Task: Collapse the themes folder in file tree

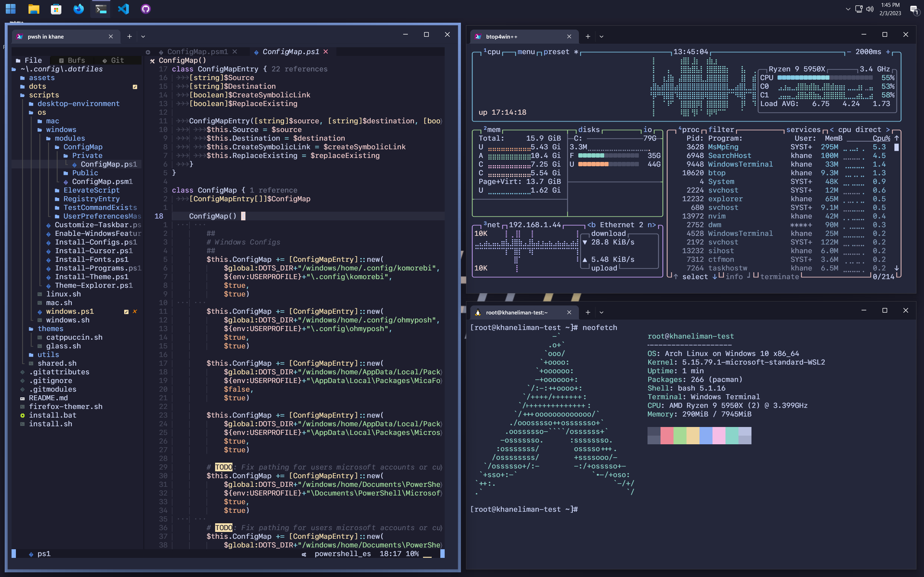Action: tap(50, 329)
